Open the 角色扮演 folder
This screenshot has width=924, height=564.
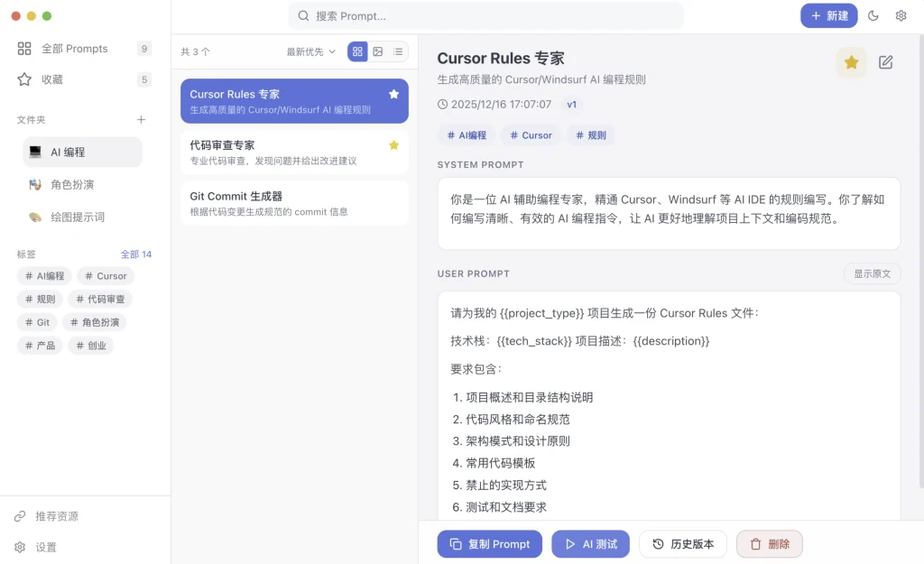click(x=72, y=185)
